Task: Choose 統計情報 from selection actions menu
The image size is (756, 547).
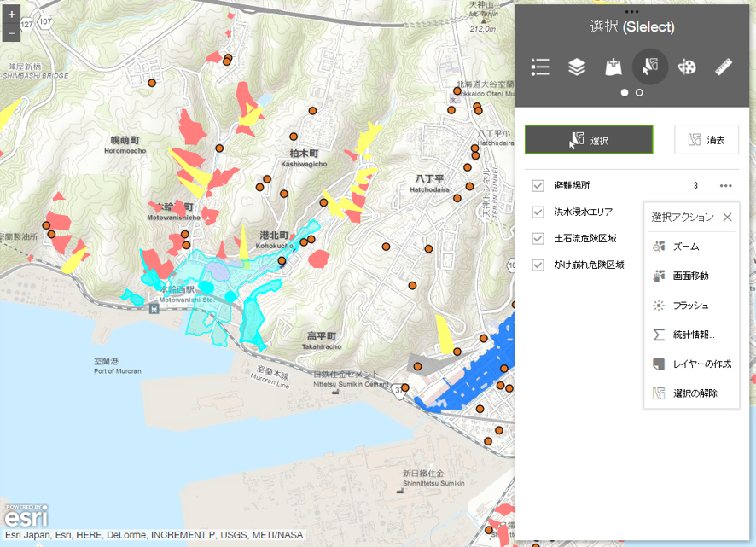Action: (693, 335)
